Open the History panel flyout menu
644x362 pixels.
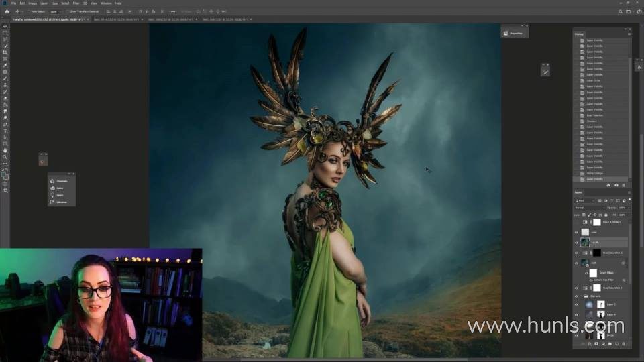point(629,34)
